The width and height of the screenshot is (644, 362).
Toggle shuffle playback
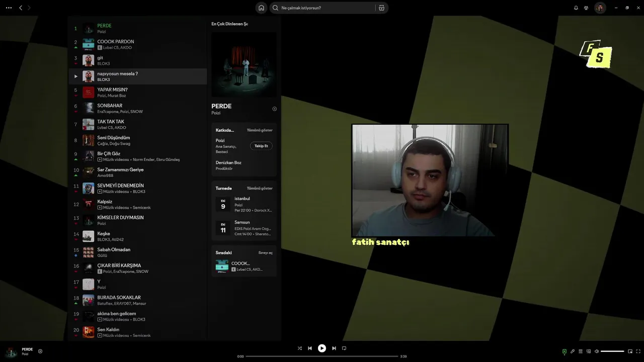299,348
